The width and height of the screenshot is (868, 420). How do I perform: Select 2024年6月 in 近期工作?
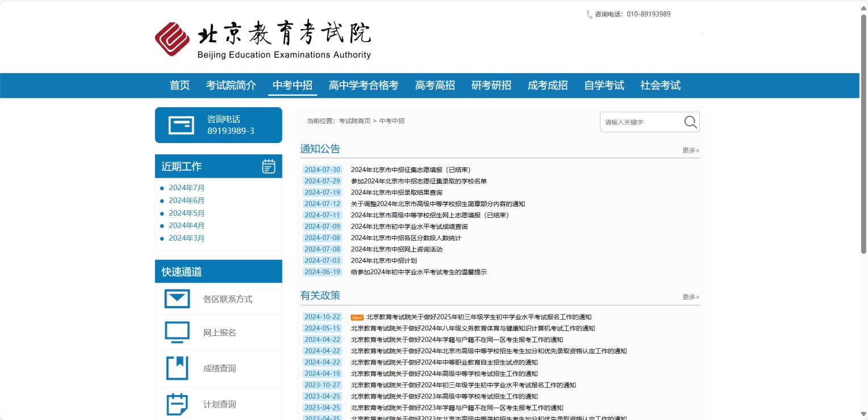tap(186, 200)
